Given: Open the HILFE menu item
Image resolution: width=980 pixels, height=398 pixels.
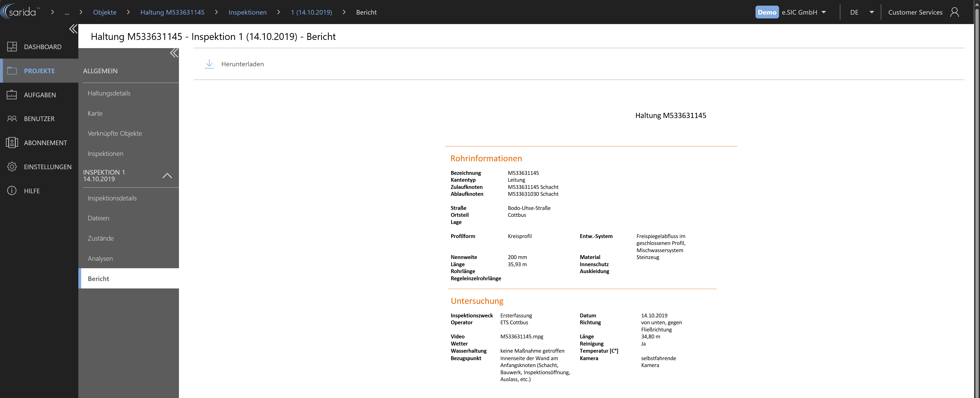Looking at the screenshot, I should [39, 190].
